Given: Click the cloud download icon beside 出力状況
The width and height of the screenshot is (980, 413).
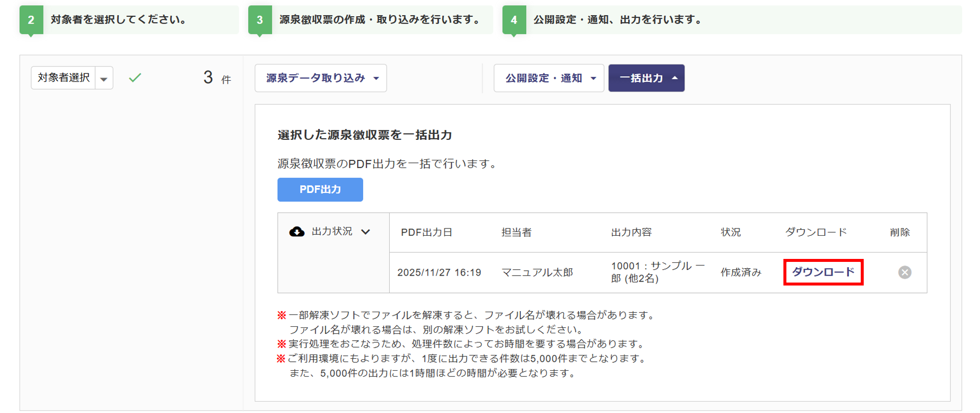Looking at the screenshot, I should pos(297,232).
